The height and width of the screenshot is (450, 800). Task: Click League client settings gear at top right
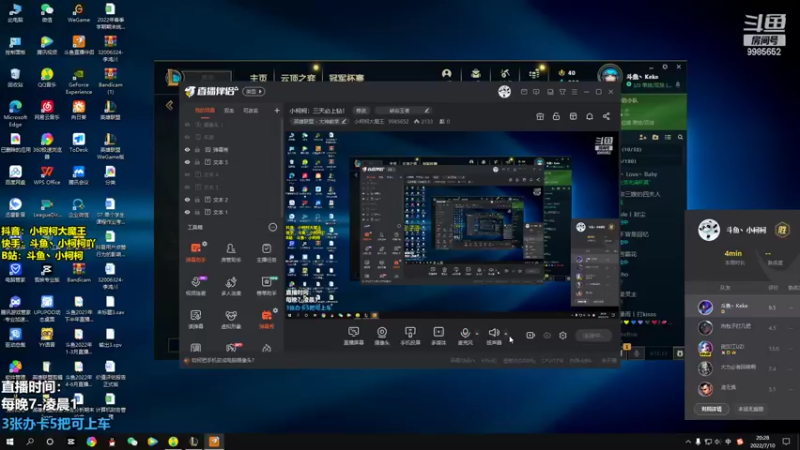point(665,67)
